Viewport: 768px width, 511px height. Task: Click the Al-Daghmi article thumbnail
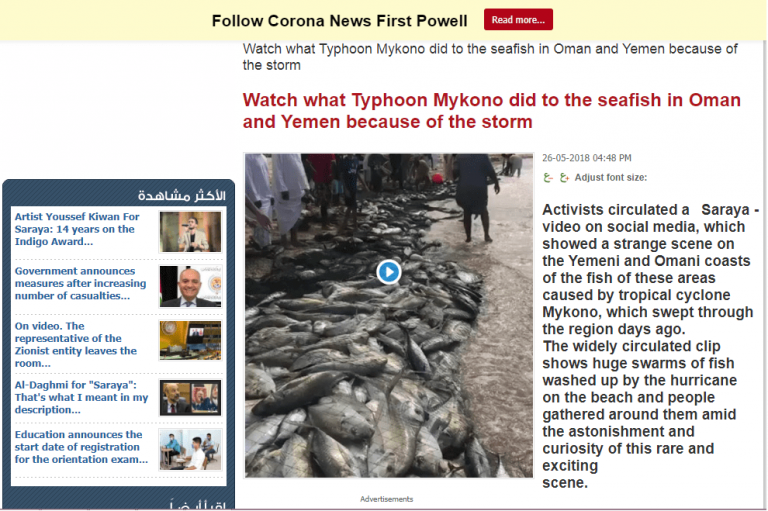(191, 398)
